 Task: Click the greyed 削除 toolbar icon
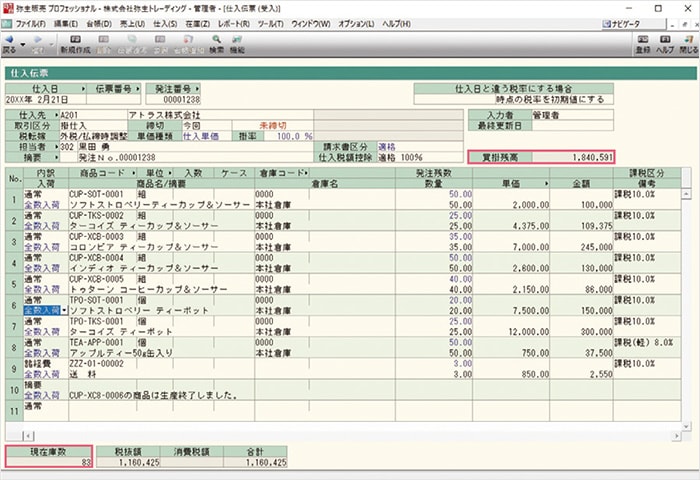[x=104, y=40]
